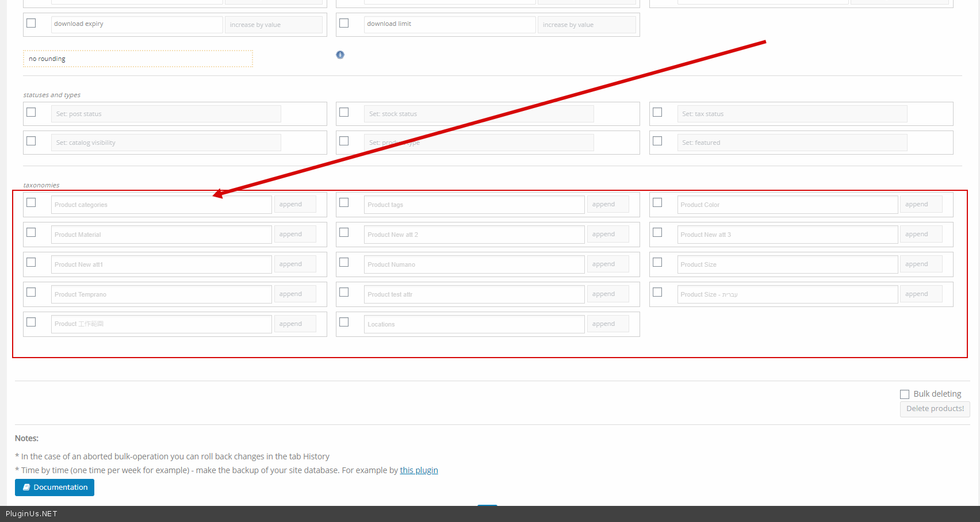980x522 pixels.
Task: Click the Delete products! button
Action: [935, 409]
